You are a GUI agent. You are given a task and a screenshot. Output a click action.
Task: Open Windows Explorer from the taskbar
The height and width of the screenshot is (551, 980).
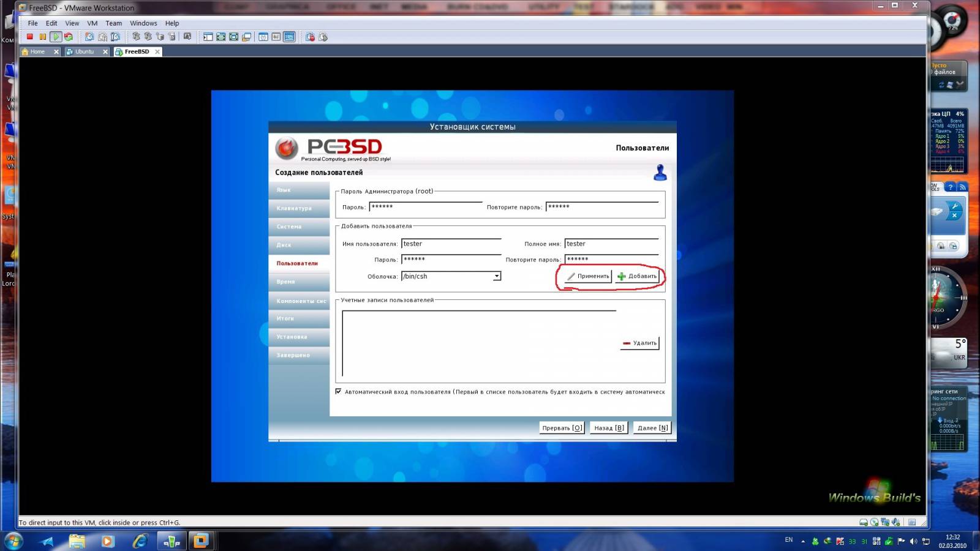coord(77,541)
